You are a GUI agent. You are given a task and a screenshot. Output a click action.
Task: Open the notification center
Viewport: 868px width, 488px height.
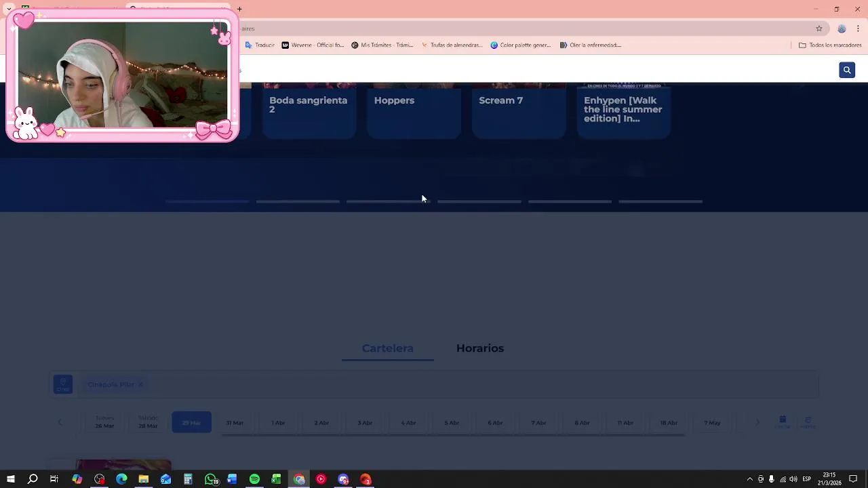(x=853, y=479)
